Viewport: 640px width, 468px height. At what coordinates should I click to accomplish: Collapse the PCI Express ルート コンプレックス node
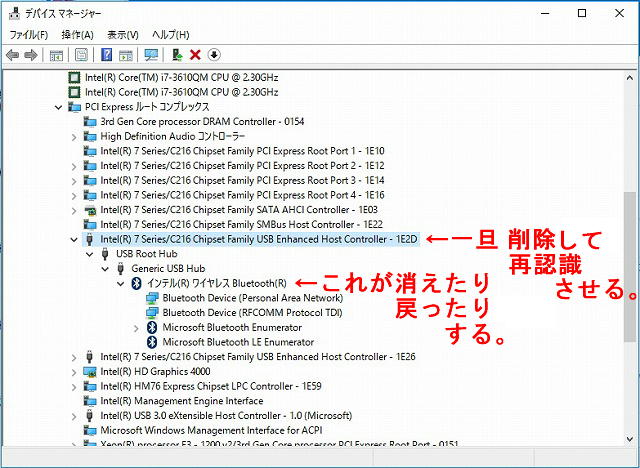[x=58, y=107]
